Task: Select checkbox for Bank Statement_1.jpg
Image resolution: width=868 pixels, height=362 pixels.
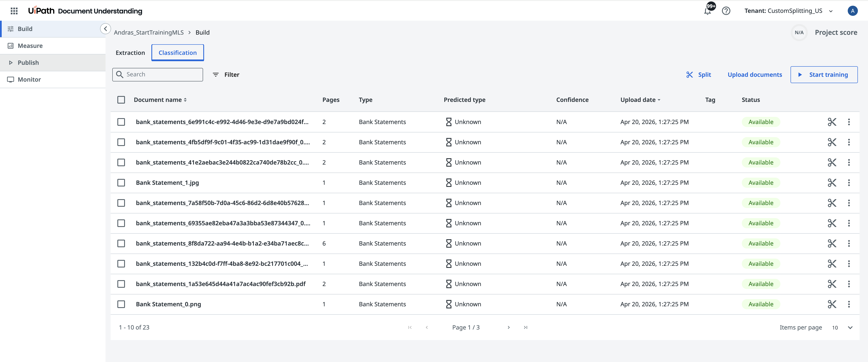Action: pyautogui.click(x=121, y=182)
